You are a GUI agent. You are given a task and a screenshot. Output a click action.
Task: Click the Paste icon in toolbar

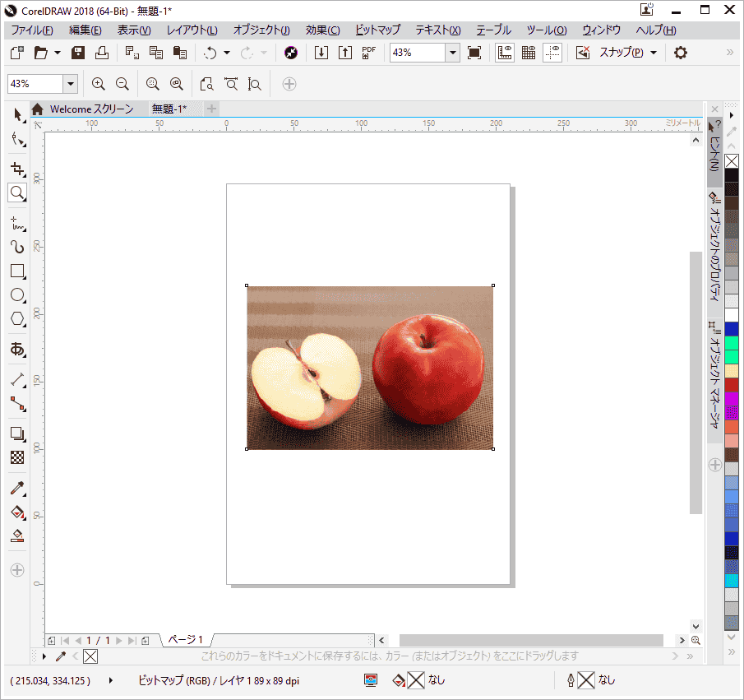coord(179,53)
